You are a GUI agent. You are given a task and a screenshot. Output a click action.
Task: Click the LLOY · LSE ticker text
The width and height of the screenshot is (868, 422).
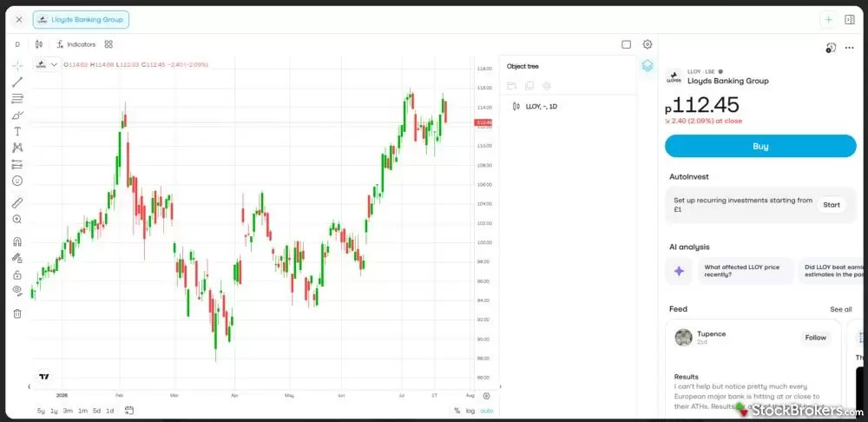pyautogui.click(x=700, y=71)
